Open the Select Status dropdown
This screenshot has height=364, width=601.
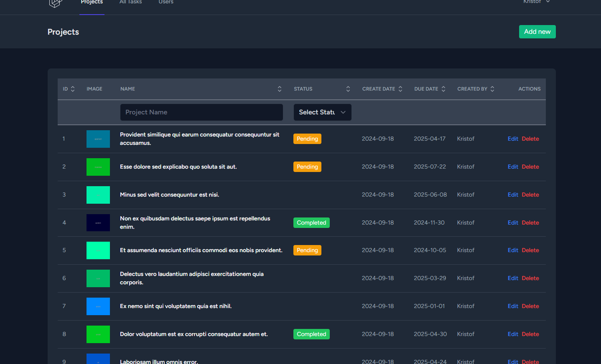tap(322, 112)
